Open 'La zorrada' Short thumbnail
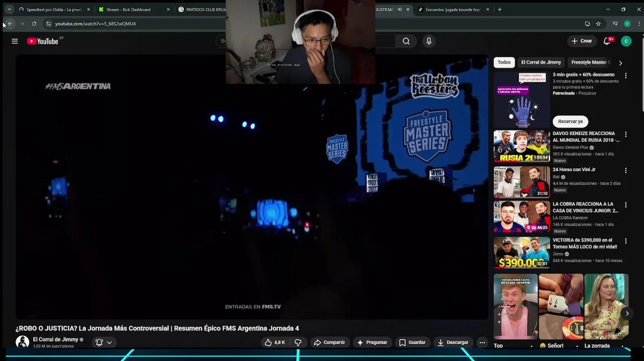 point(606,307)
